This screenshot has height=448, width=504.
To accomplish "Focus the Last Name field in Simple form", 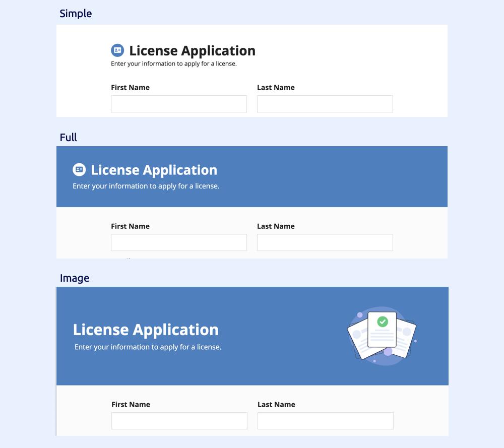I will coord(325,104).
